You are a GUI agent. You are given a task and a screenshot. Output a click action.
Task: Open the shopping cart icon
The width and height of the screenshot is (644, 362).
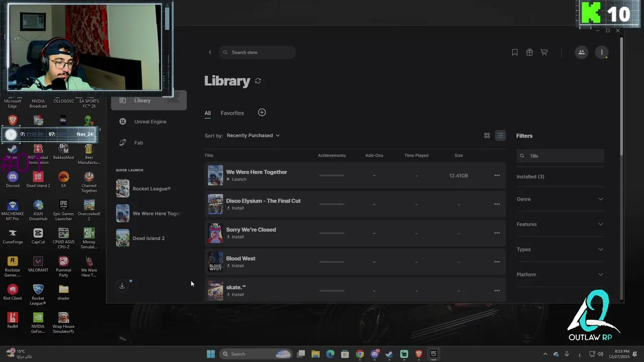(x=544, y=52)
